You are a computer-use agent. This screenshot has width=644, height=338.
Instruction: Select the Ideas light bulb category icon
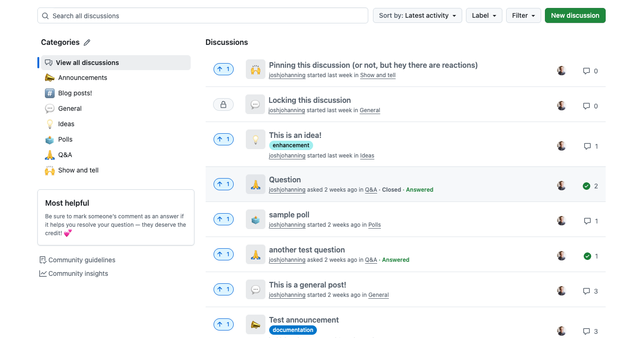coord(49,123)
